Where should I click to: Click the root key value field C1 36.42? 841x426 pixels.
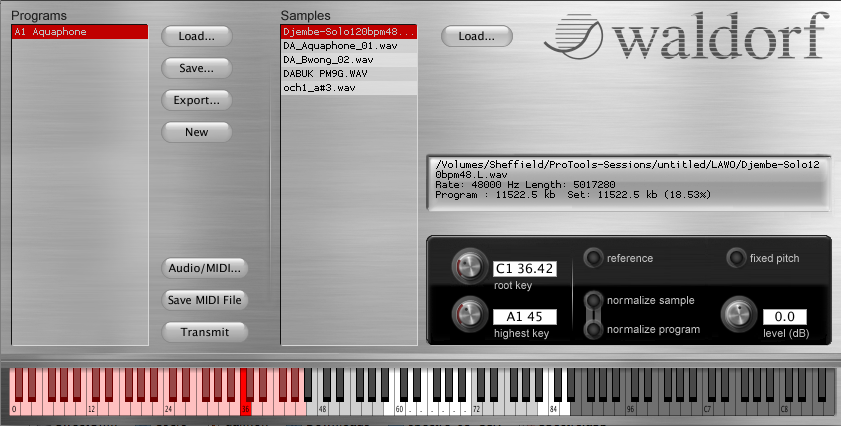click(x=525, y=269)
